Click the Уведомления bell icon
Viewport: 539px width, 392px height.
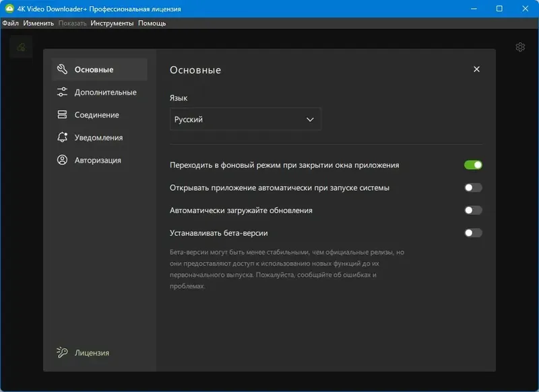coord(62,137)
